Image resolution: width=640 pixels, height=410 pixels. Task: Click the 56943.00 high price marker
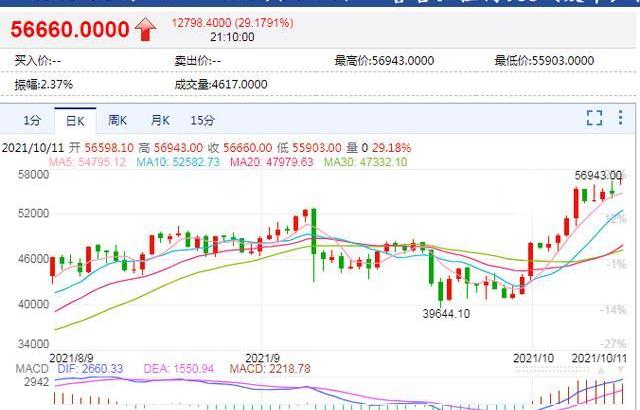point(598,175)
